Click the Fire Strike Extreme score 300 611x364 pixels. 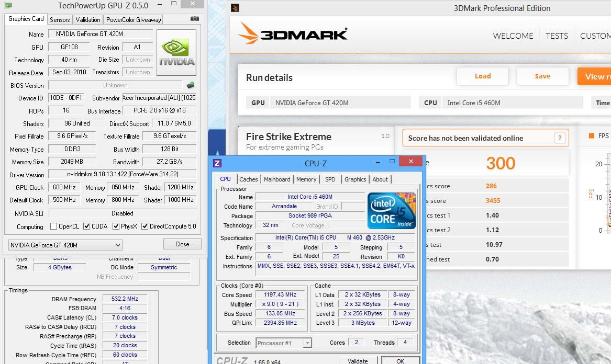click(x=501, y=163)
